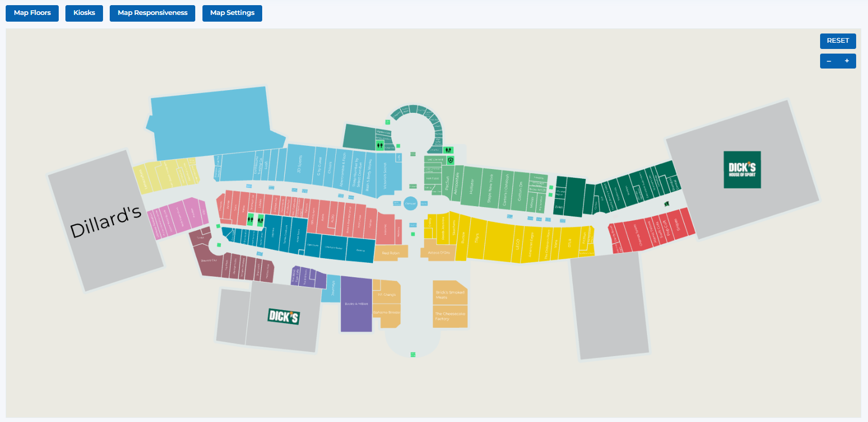Image resolution: width=868 pixels, height=422 pixels.
Task: Select the Dick's House of Sport logo
Action: [742, 170]
